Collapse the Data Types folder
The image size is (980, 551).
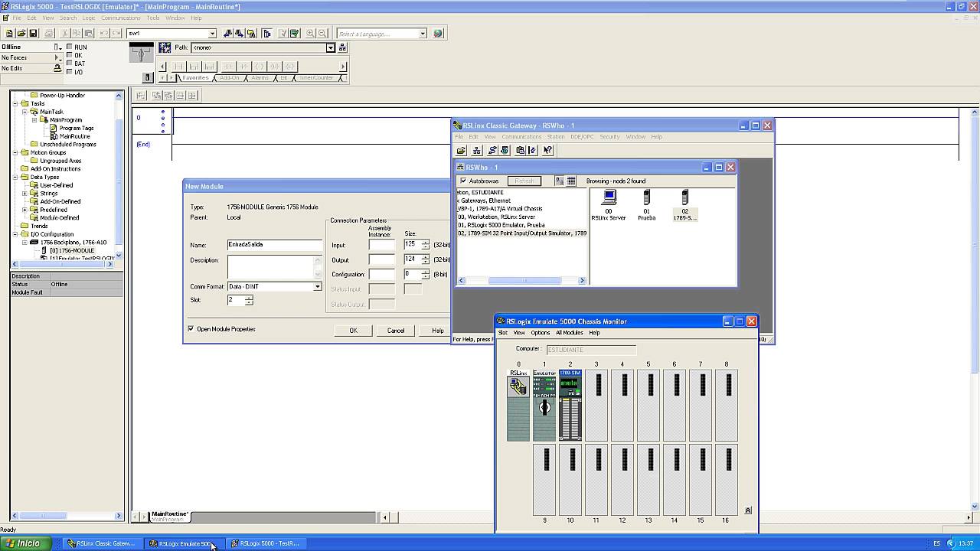15,177
